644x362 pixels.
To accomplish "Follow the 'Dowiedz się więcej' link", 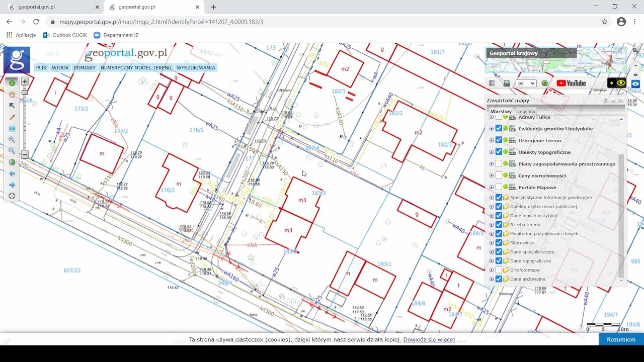I will point(429,340).
